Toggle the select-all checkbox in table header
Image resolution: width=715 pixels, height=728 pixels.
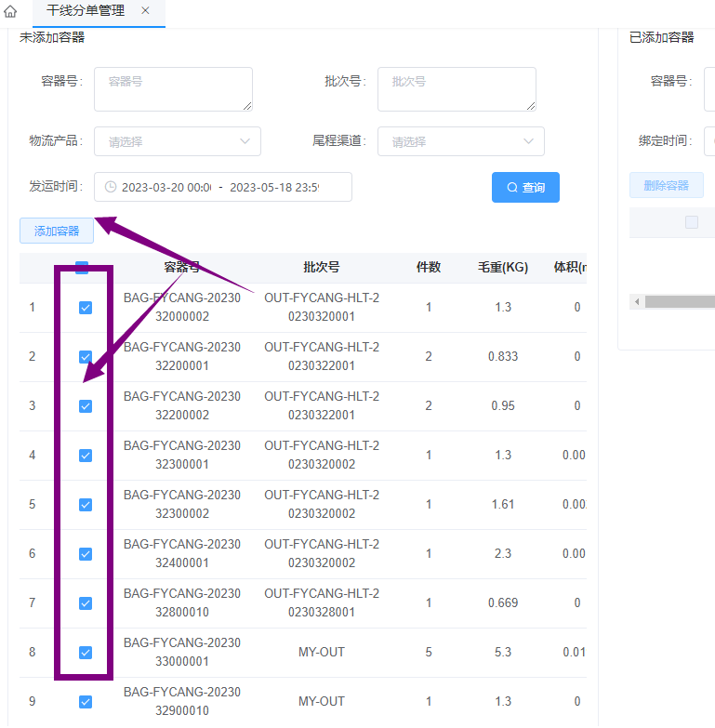(x=82, y=268)
